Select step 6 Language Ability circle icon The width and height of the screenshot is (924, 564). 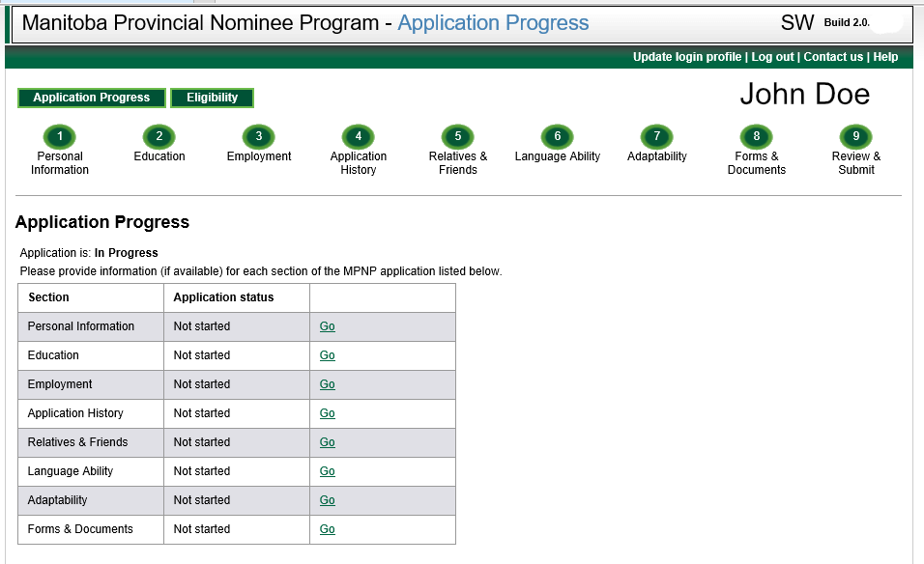[558, 136]
